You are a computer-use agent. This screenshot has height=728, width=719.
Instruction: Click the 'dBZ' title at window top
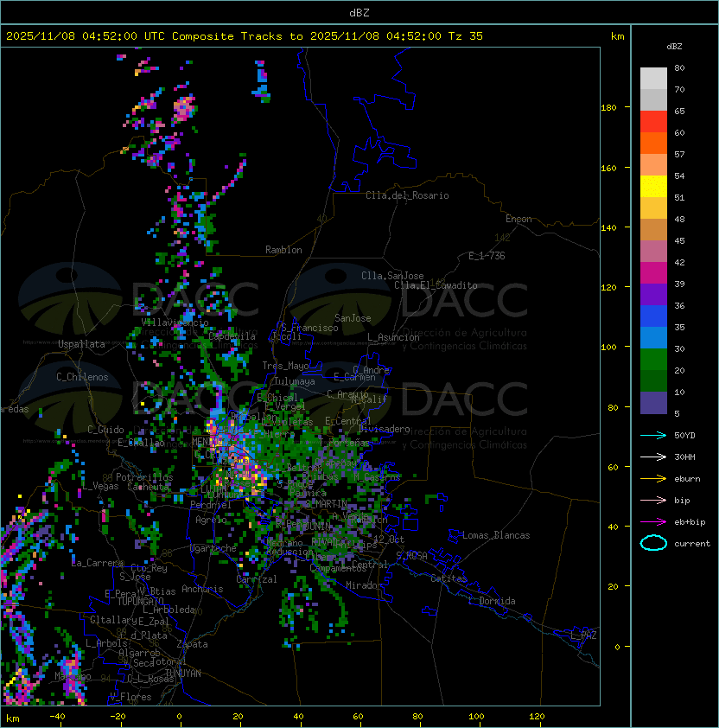coord(359,13)
